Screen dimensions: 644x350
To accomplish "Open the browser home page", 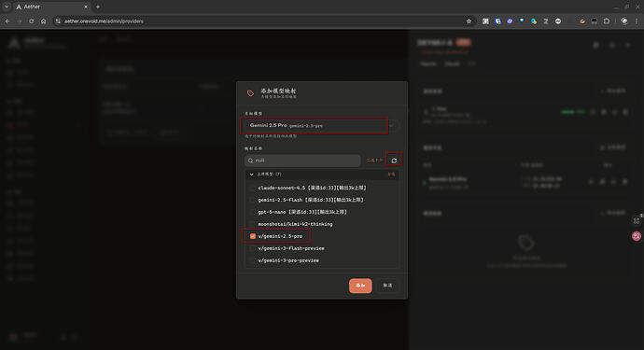I will click(x=44, y=21).
